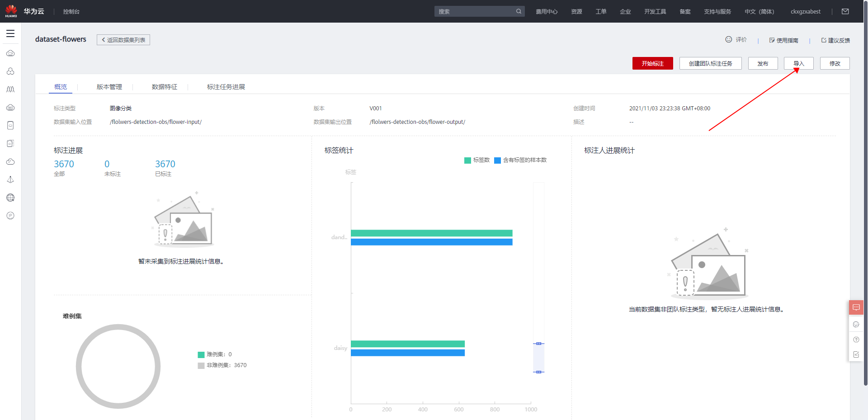Toggle the 非难例集 legend entry
Image resolution: width=868 pixels, height=420 pixels.
click(222, 365)
